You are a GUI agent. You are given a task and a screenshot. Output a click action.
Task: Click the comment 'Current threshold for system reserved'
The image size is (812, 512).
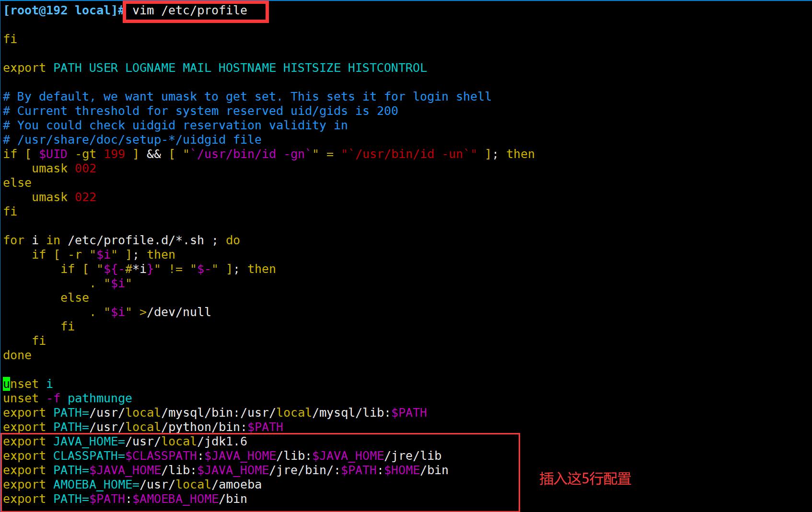coord(200,111)
